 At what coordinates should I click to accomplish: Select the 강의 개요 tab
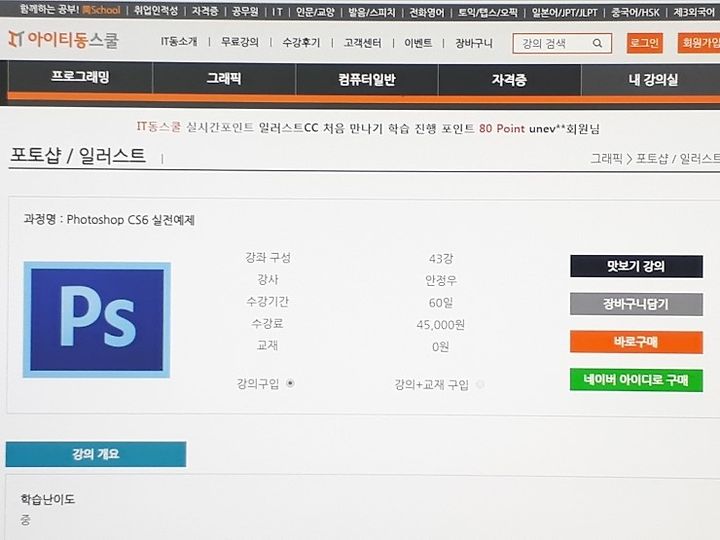tap(96, 454)
